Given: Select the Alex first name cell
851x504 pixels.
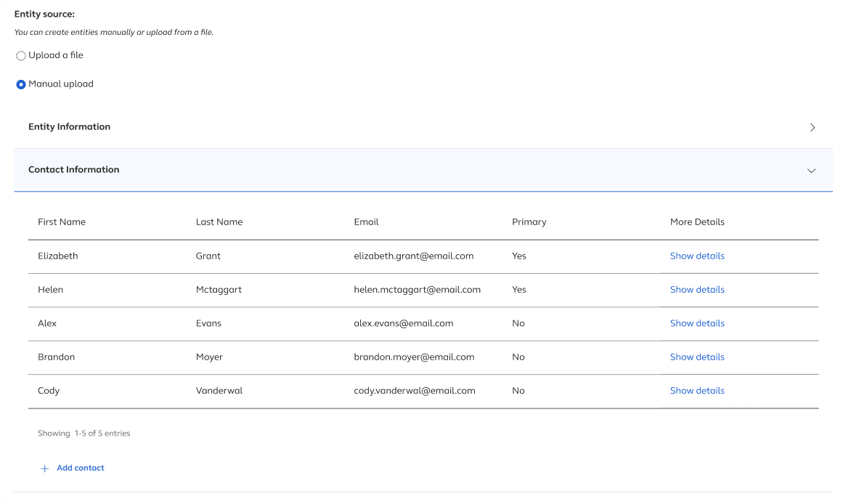Looking at the screenshot, I should 47,323.
